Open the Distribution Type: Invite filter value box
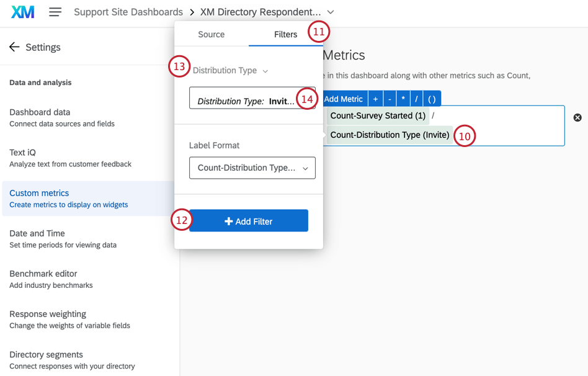Viewport: 588px width, 376px height. [x=246, y=101]
